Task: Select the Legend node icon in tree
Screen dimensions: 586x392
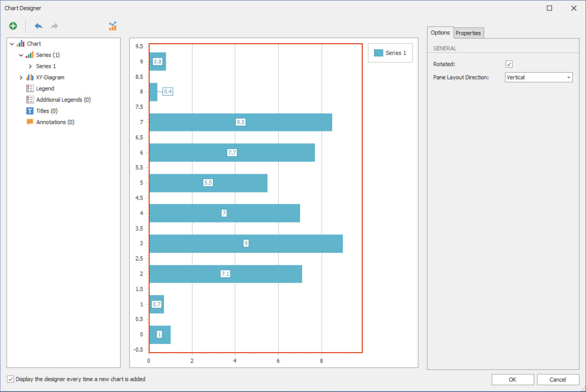Action: (x=30, y=89)
